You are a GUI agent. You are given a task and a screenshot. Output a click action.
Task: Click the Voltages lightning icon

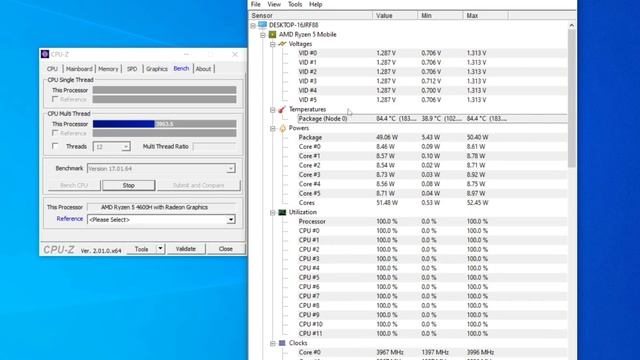(x=282, y=44)
